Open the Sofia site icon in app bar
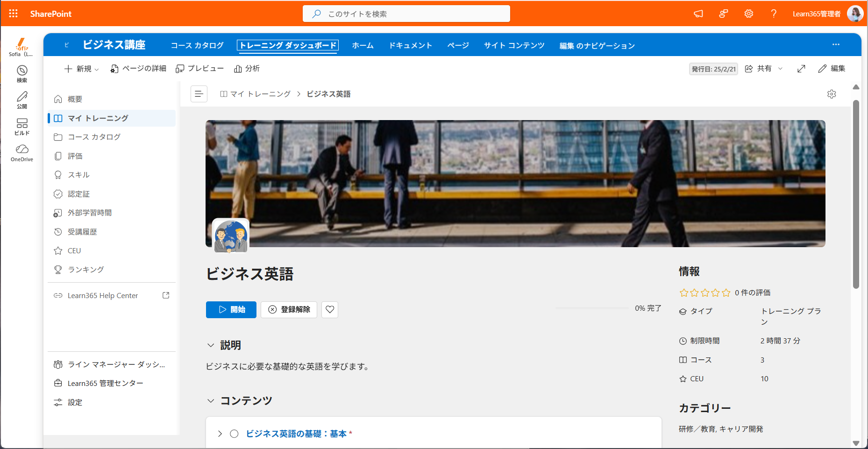 [21, 47]
